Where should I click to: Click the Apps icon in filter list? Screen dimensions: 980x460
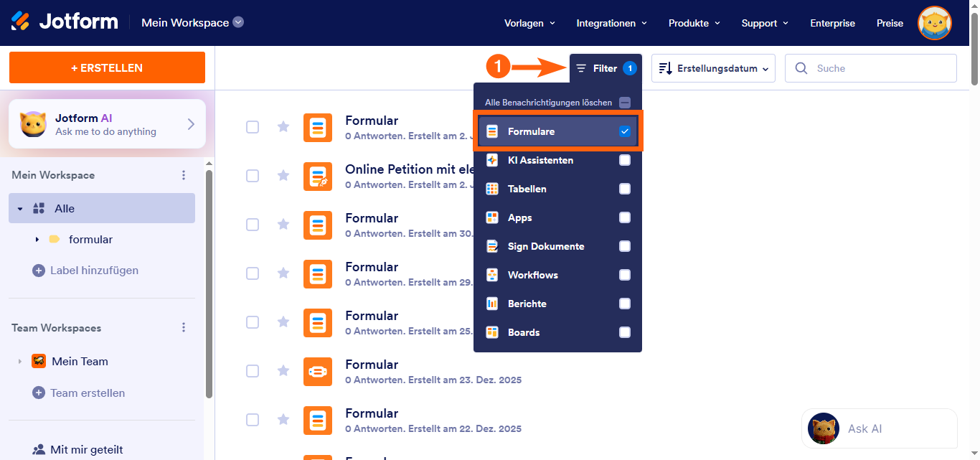492,217
